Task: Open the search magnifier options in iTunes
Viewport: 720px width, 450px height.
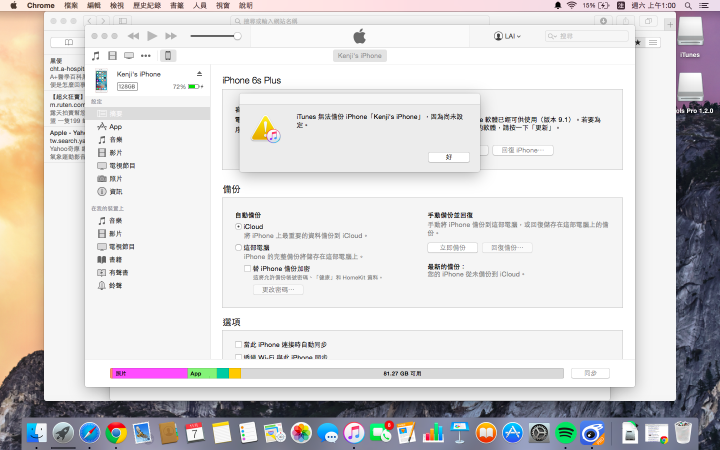Action: (x=552, y=36)
